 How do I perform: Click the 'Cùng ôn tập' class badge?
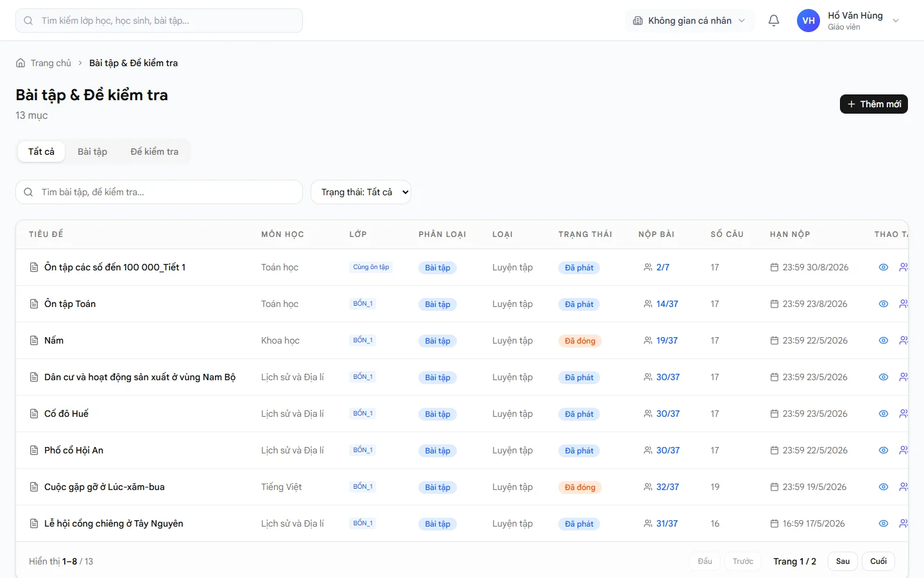371,267
